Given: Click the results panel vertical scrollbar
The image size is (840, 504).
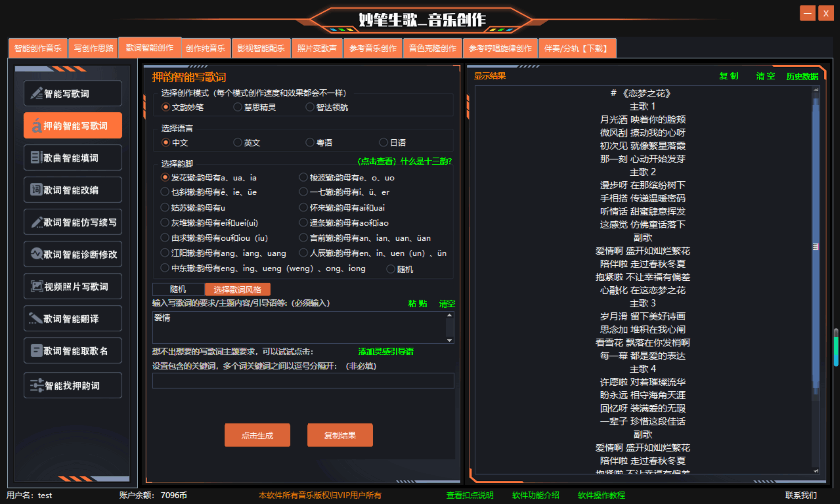Looking at the screenshot, I should (816, 246).
